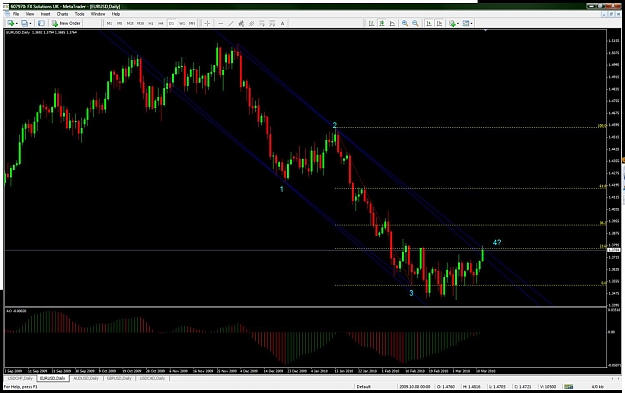The height and width of the screenshot is (393, 625).
Task: Open the Charts menu
Action: tap(63, 14)
